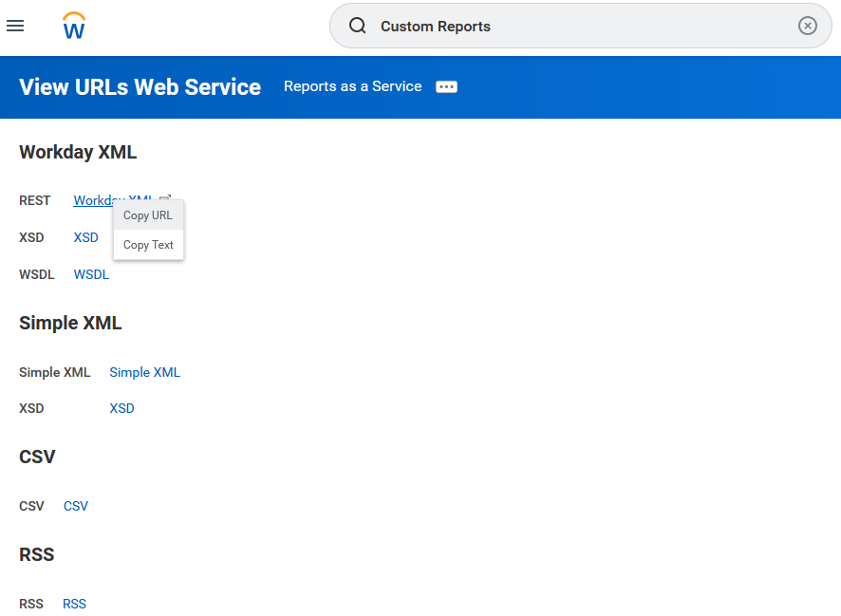Open the CSV report link
The image size is (841, 616).
click(75, 506)
